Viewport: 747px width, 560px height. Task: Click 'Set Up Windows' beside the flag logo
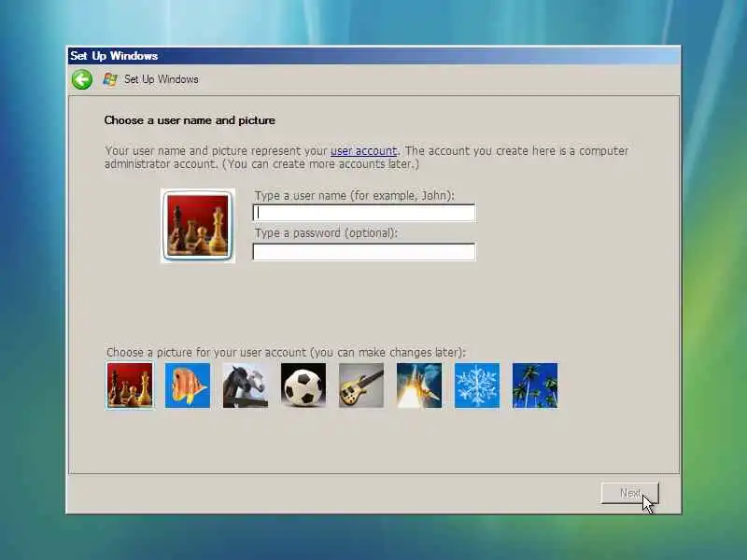click(161, 79)
